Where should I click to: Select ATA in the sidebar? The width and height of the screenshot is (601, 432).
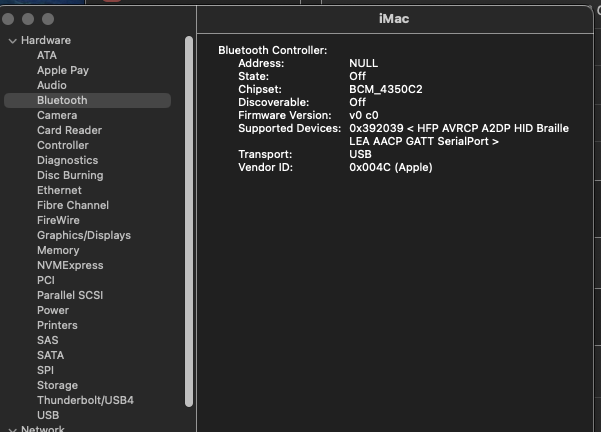click(x=47, y=55)
